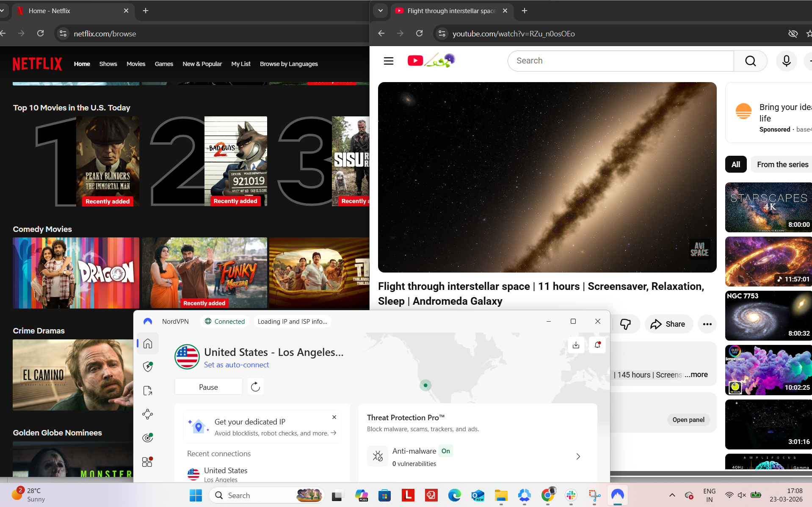Click NordVPN download icon on map
This screenshot has height=507, width=812.
point(576,345)
